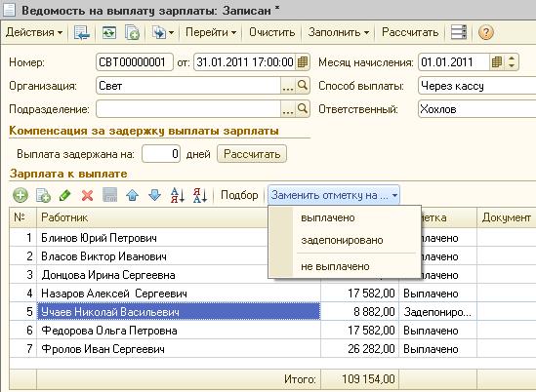Click the days delayed input field

coord(161,154)
